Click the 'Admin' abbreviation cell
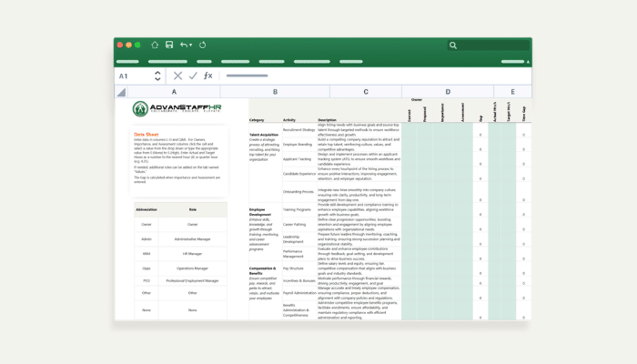637x364 pixels. (x=147, y=239)
